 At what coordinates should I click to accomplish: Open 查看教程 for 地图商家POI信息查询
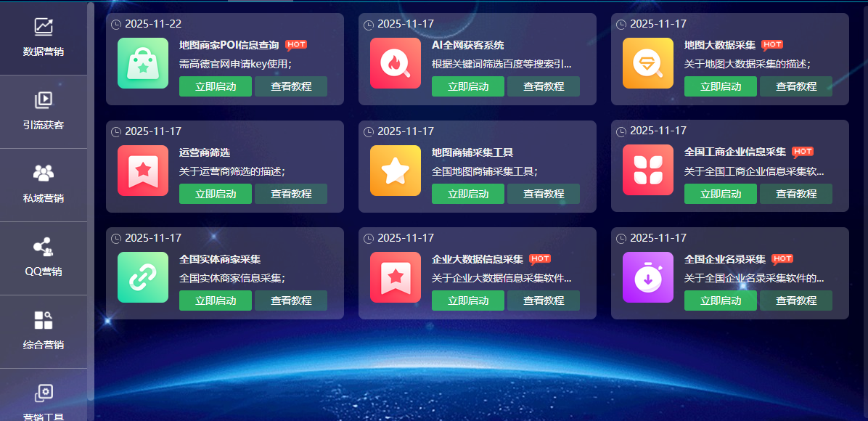point(291,86)
